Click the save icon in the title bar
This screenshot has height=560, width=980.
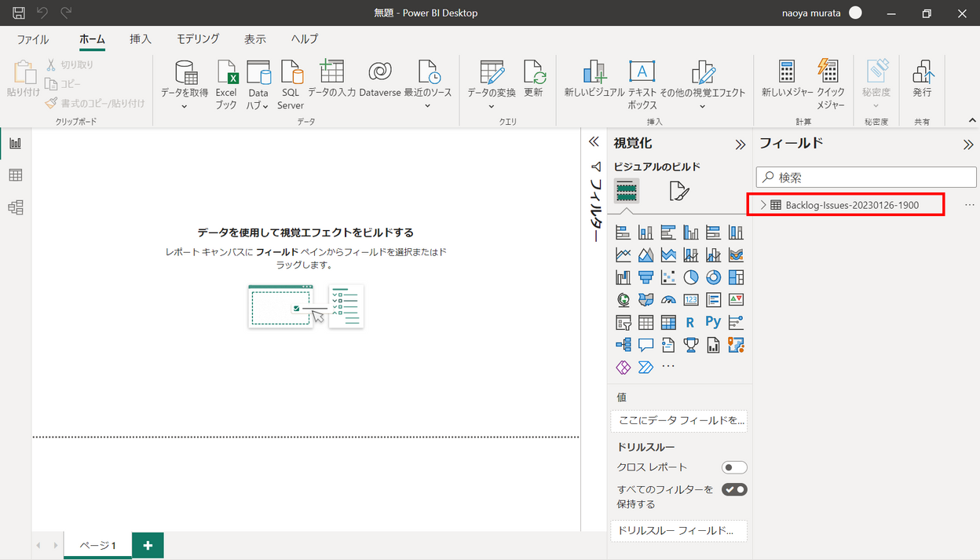pos(19,13)
